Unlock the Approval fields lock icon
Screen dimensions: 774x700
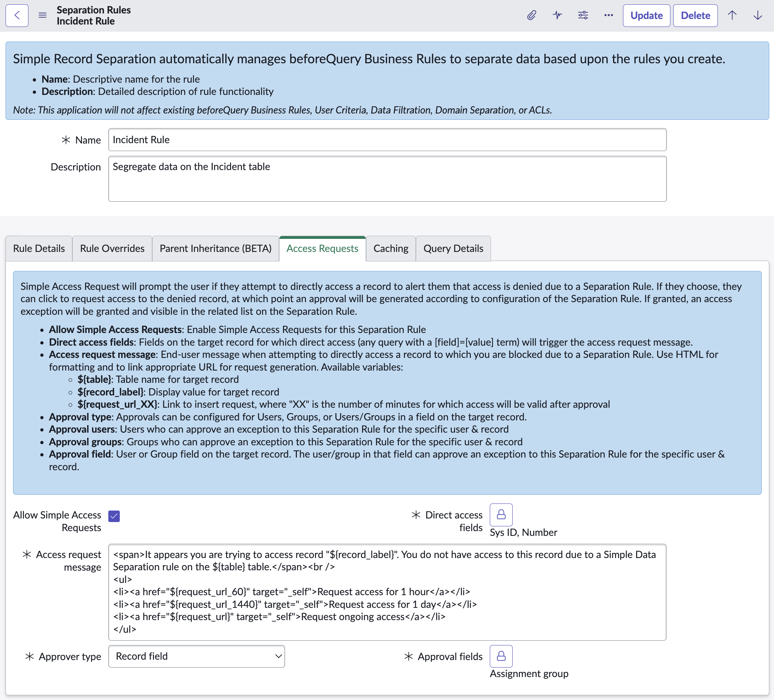coord(501,656)
